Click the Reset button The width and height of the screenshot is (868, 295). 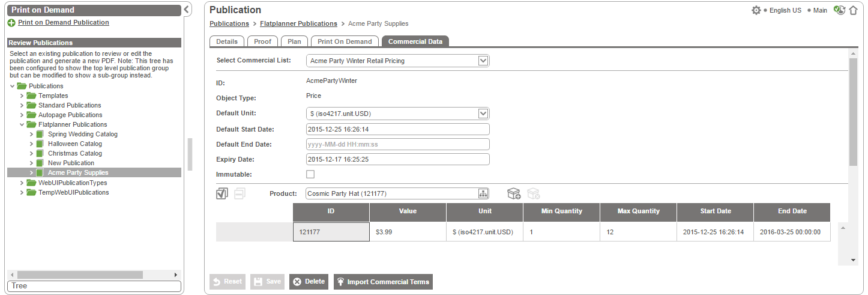click(228, 282)
